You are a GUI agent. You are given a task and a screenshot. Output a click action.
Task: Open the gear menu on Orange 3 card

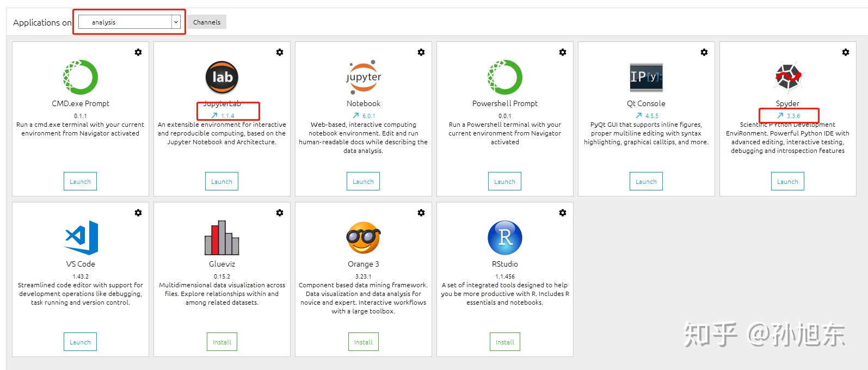point(421,213)
